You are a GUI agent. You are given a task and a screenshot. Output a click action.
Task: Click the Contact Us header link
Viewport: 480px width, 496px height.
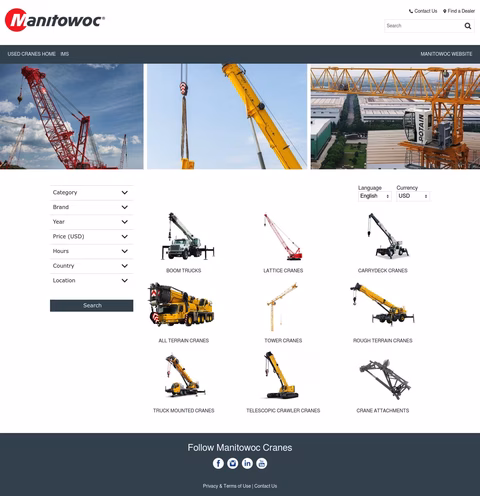pos(423,11)
